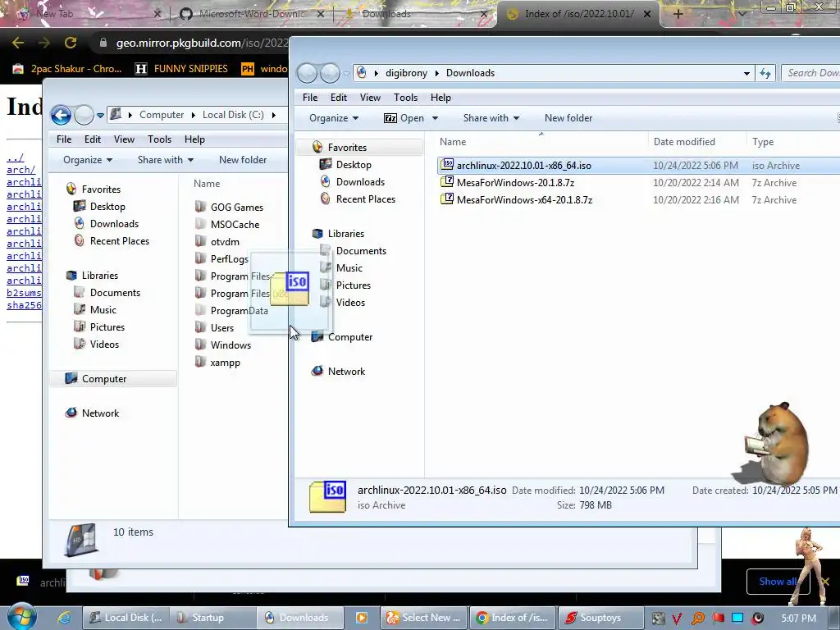Expand the 7z Open dropdown arrow

click(x=435, y=118)
